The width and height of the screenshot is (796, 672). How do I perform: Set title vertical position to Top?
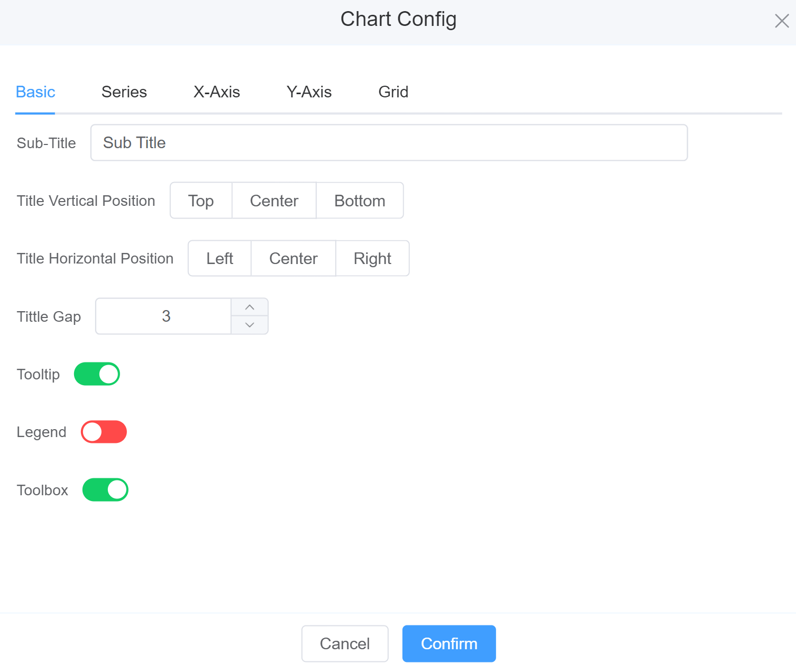[201, 201]
